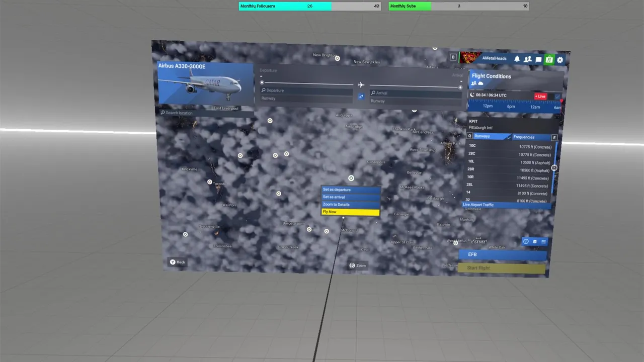This screenshot has height=362, width=644.
Task: Expand the Live Airport Traffic section
Action: pos(506,205)
